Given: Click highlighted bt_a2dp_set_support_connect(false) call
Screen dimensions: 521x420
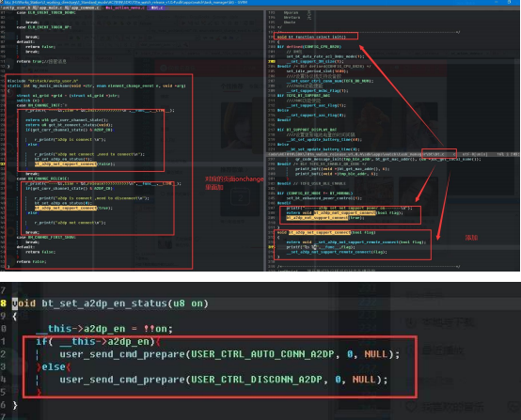Looking at the screenshot, I should click(x=74, y=164).
